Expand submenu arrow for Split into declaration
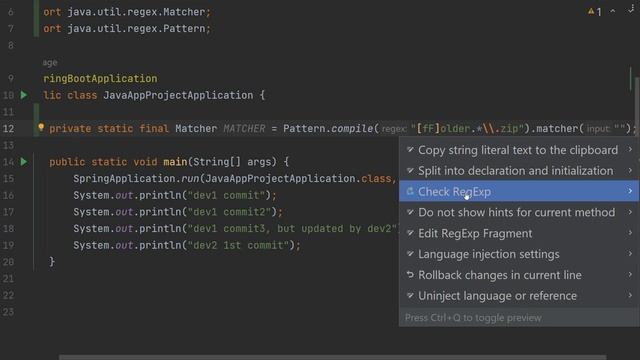Viewport: 640px width, 360px height. (x=630, y=170)
